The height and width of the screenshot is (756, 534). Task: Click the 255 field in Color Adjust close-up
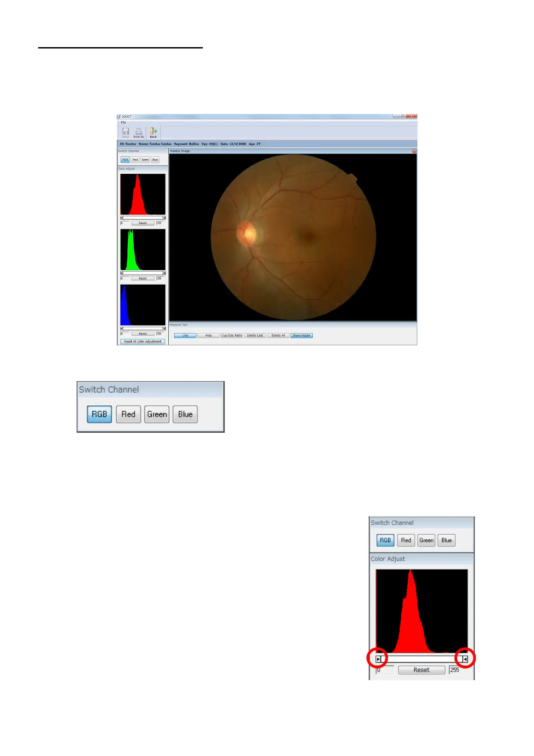pyautogui.click(x=458, y=670)
